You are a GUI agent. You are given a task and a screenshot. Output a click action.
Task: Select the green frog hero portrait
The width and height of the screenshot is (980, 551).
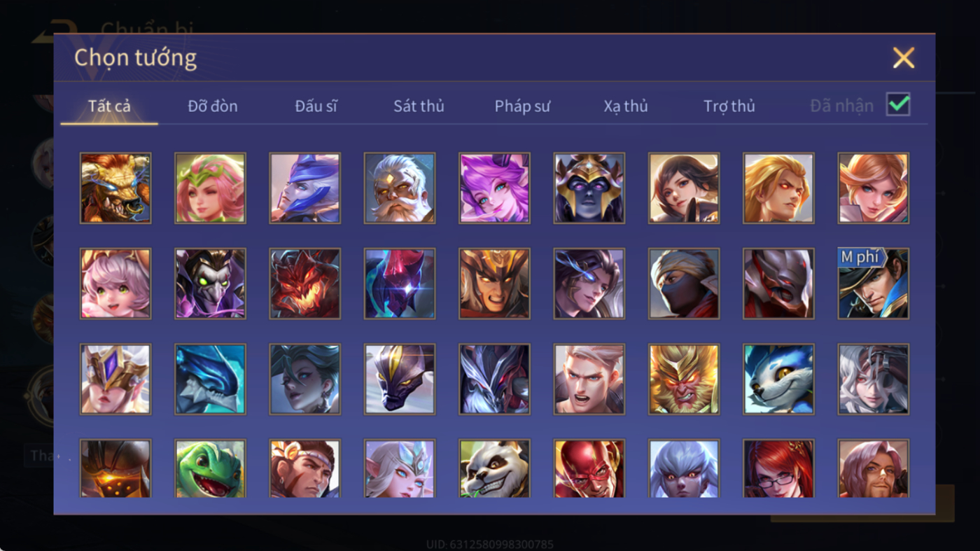(210, 468)
